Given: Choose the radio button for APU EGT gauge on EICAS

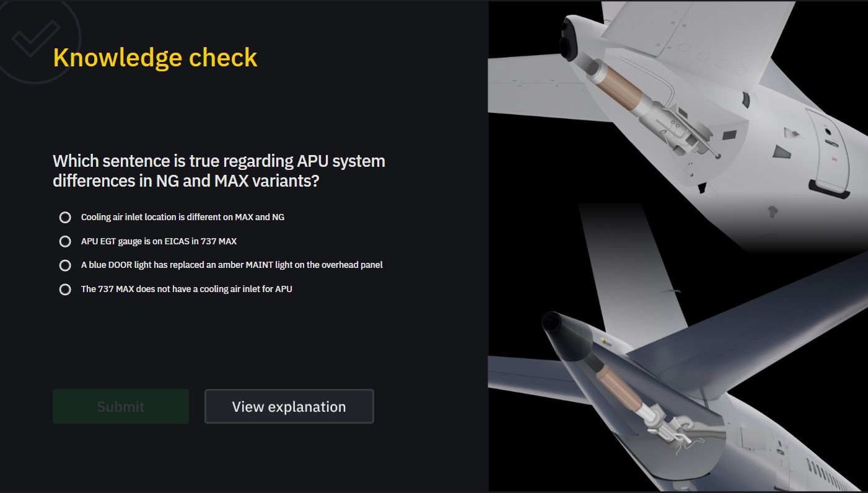Looking at the screenshot, I should tap(65, 241).
